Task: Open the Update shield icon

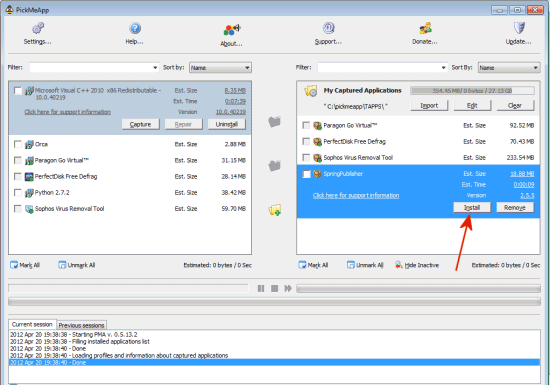Action: click(x=519, y=28)
